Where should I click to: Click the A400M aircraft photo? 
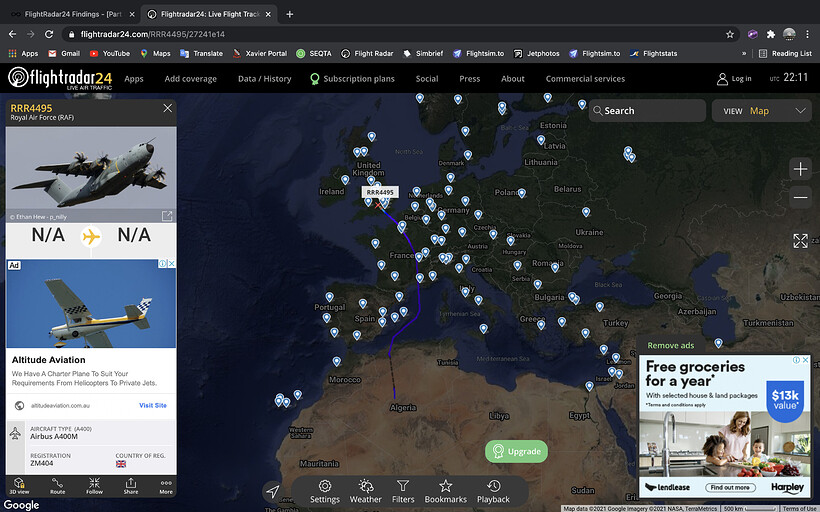tap(91, 174)
